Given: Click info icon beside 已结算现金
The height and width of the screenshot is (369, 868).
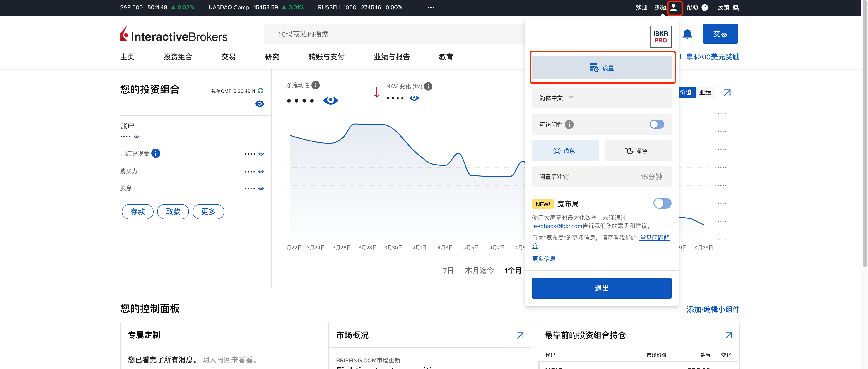Looking at the screenshot, I should [x=156, y=153].
